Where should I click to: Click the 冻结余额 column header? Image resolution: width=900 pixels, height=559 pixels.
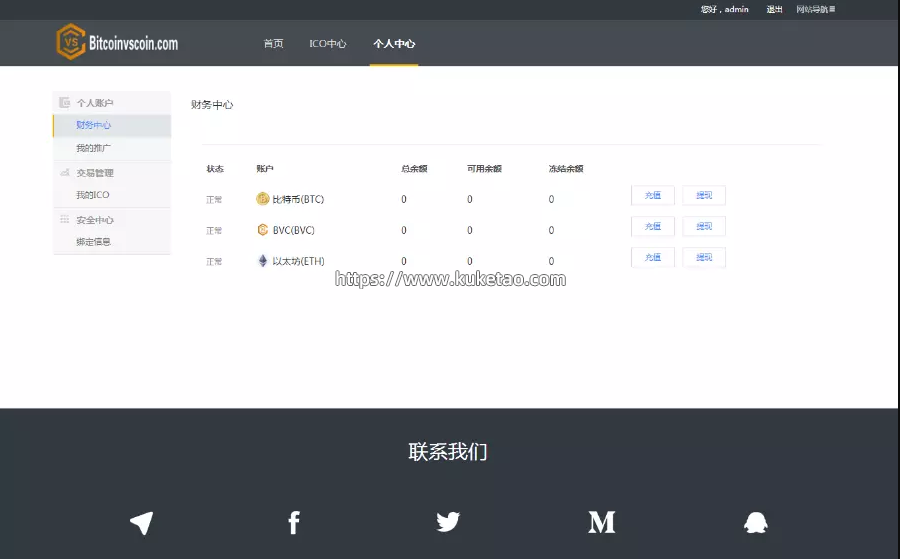[566, 169]
